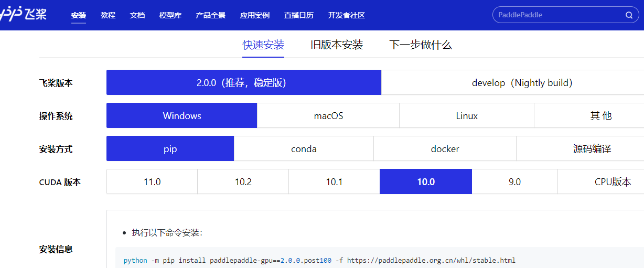Screen dimensions: 644x268
Task: Select version 2.0.0 (推荐, 稳定版)
Action: point(244,82)
